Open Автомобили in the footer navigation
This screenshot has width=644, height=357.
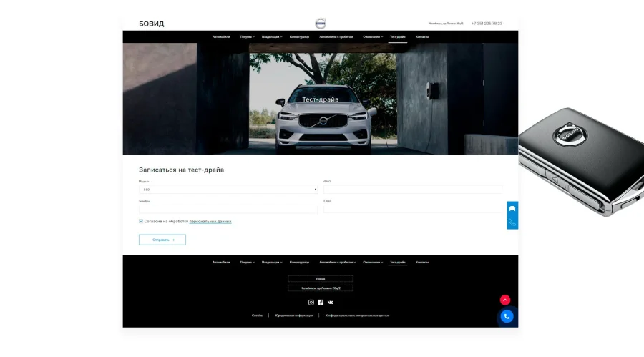221,262
